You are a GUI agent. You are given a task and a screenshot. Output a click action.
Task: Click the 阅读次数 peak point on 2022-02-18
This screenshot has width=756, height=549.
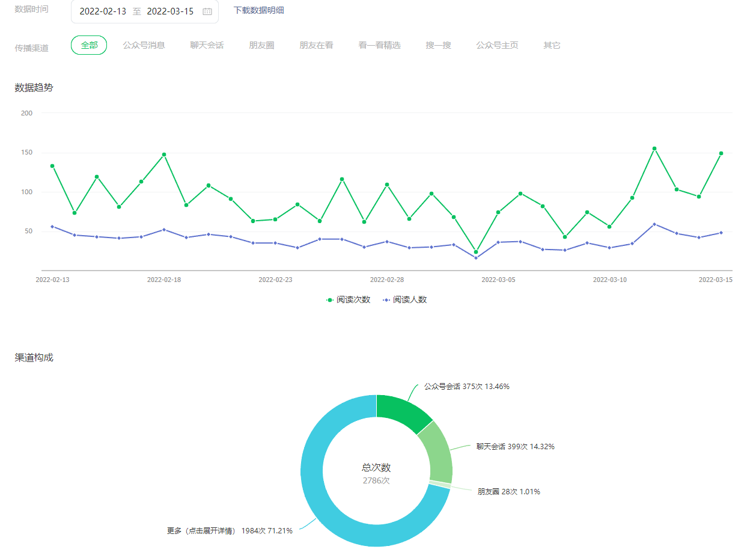pos(164,155)
